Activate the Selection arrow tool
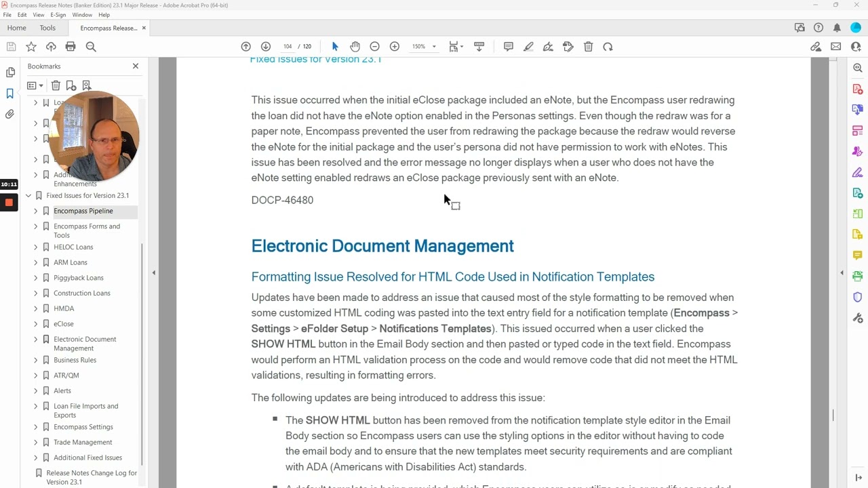 point(335,47)
